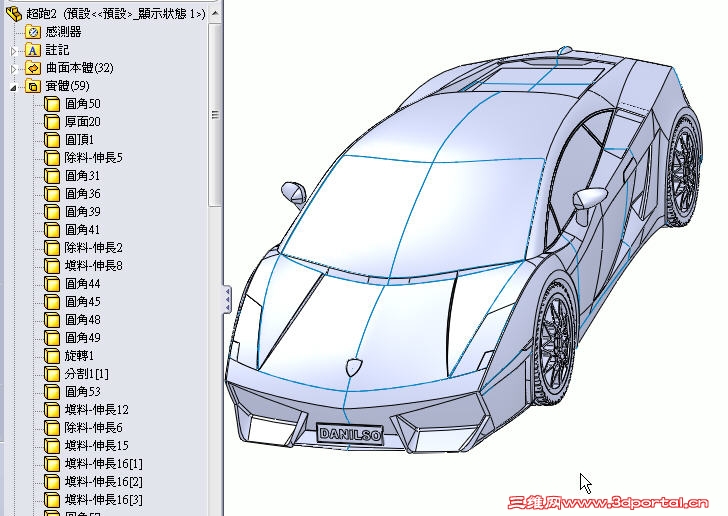Viewport: 728px width, 516px height.
Task: Select body icon for 圓角39
Action: pos(52,212)
